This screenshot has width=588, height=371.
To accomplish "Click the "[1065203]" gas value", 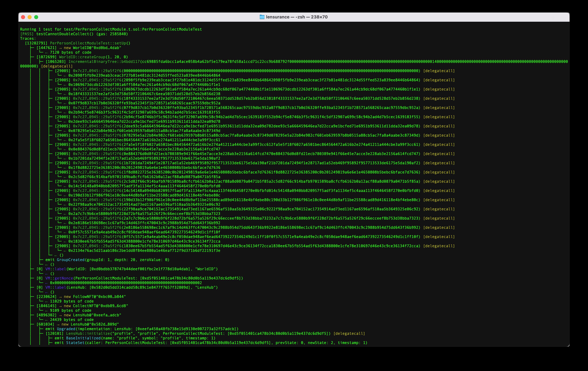I will (x=56, y=62).
